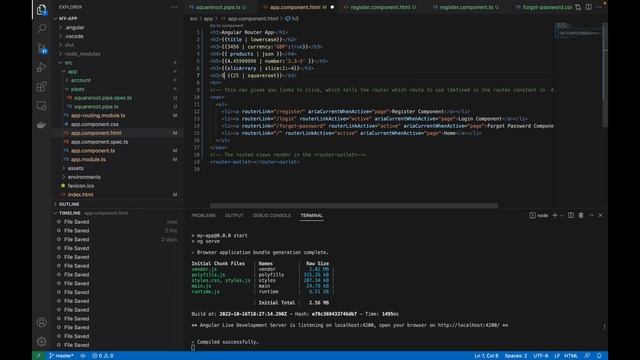640x360 pixels.
Task: Open the terminal launch profile dropdown
Action: tap(562, 215)
